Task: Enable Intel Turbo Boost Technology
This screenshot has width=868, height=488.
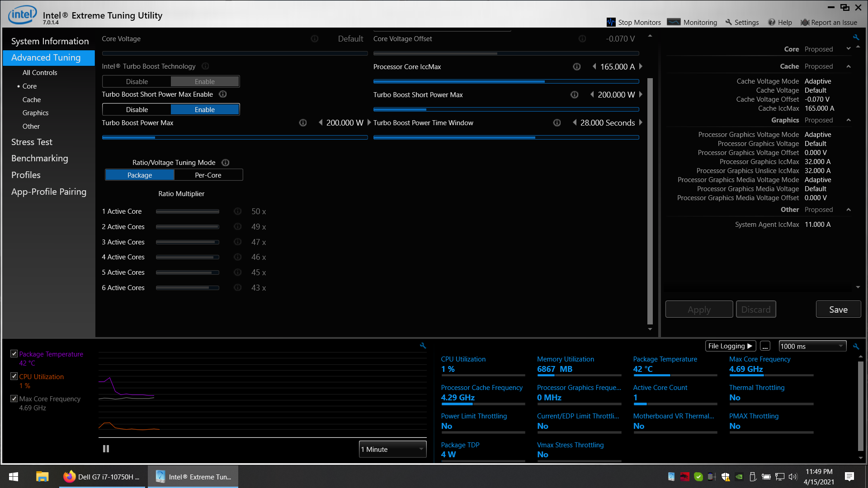Action: pyautogui.click(x=205, y=81)
